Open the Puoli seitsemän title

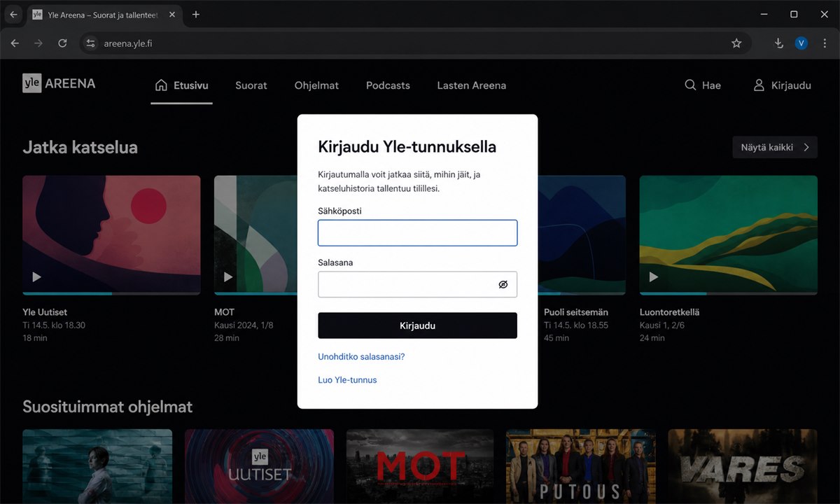575,312
